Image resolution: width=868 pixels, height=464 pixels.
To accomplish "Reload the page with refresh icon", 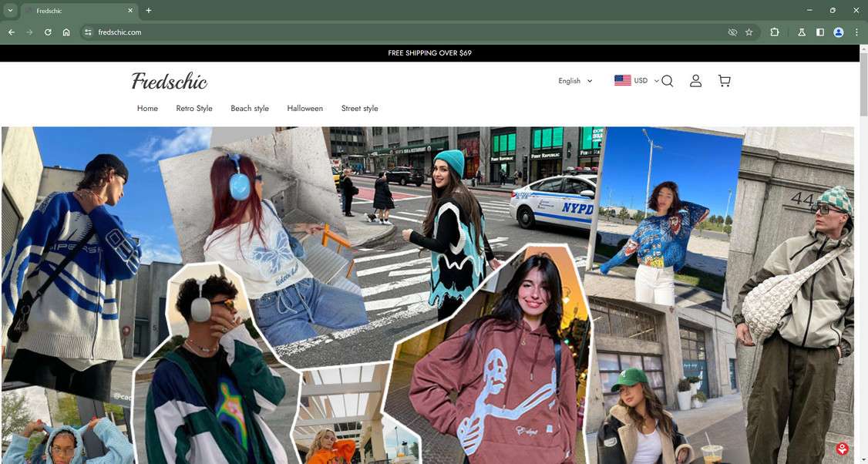I will (x=48, y=32).
